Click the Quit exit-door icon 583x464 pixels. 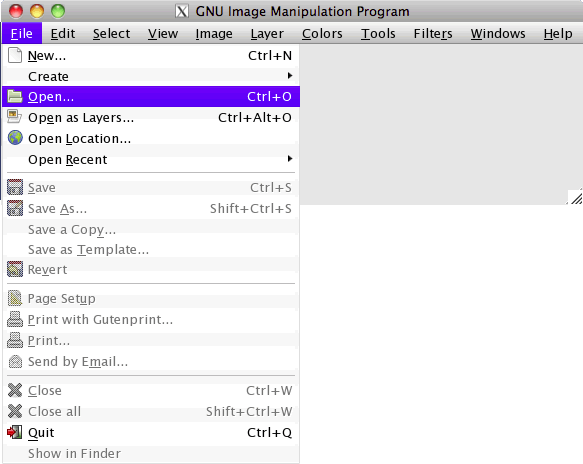tap(15, 432)
